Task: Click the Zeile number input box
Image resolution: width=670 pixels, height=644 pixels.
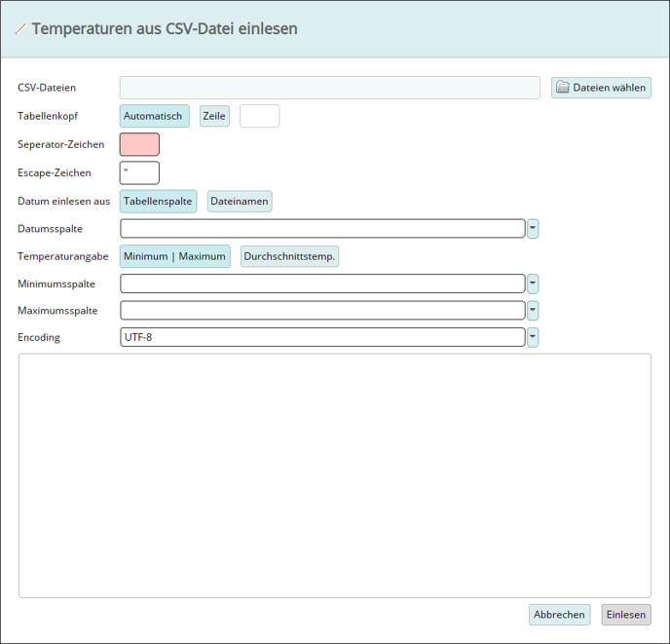Action: (x=259, y=116)
